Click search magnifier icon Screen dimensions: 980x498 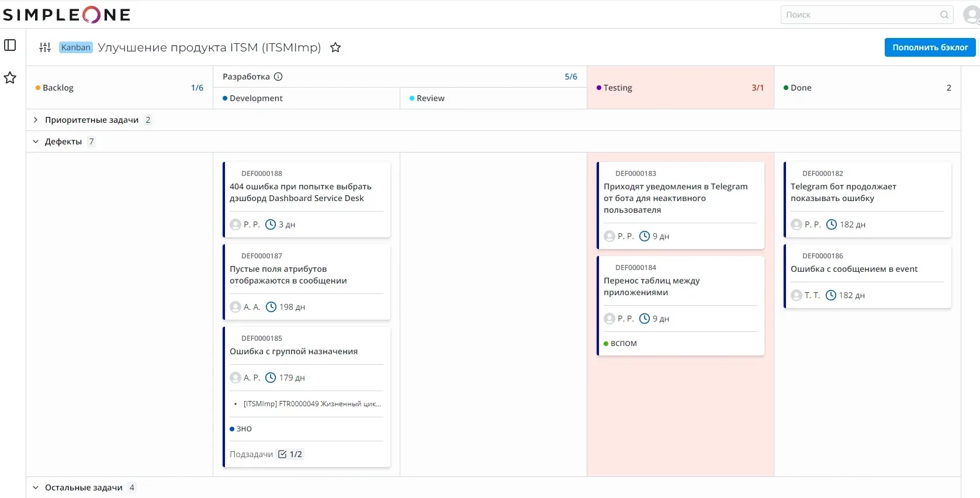(944, 15)
